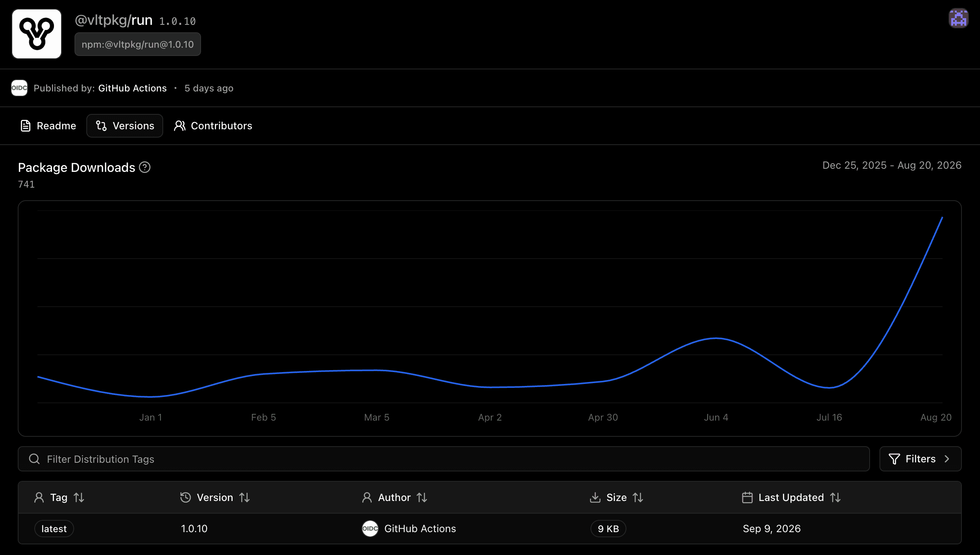This screenshot has width=980, height=555.
Task: Click the Feb 5 axis label
Action: tap(263, 417)
